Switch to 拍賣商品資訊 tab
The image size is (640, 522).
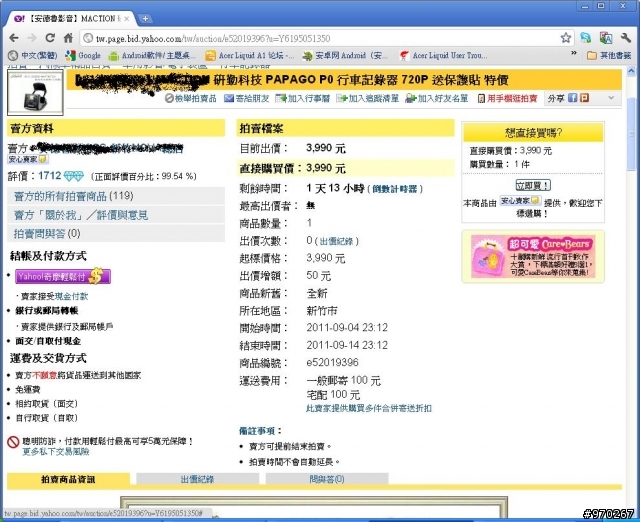(68, 479)
